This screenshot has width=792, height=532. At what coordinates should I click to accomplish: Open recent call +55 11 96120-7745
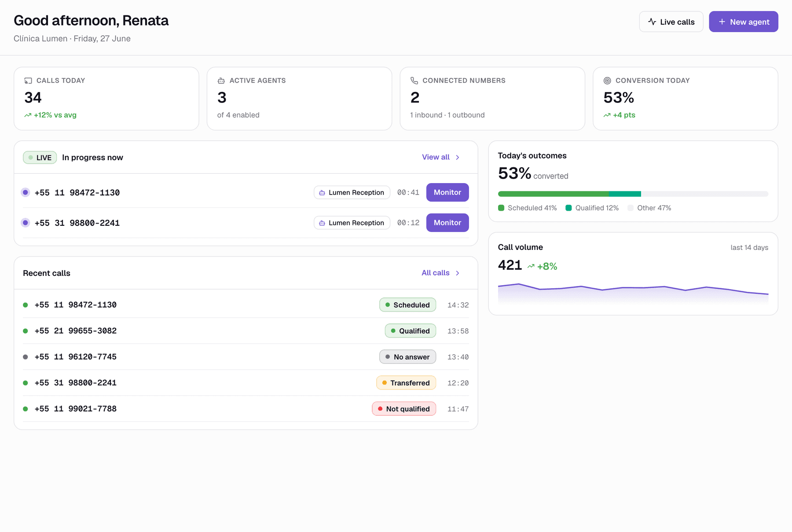tap(246, 357)
